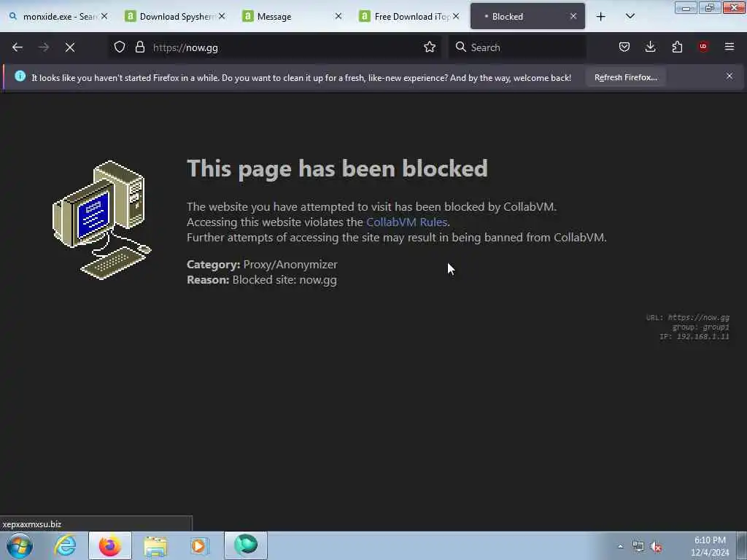Image resolution: width=747 pixels, height=560 pixels.
Task: Launch Internet Explorer from taskbar
Action: coord(65,545)
